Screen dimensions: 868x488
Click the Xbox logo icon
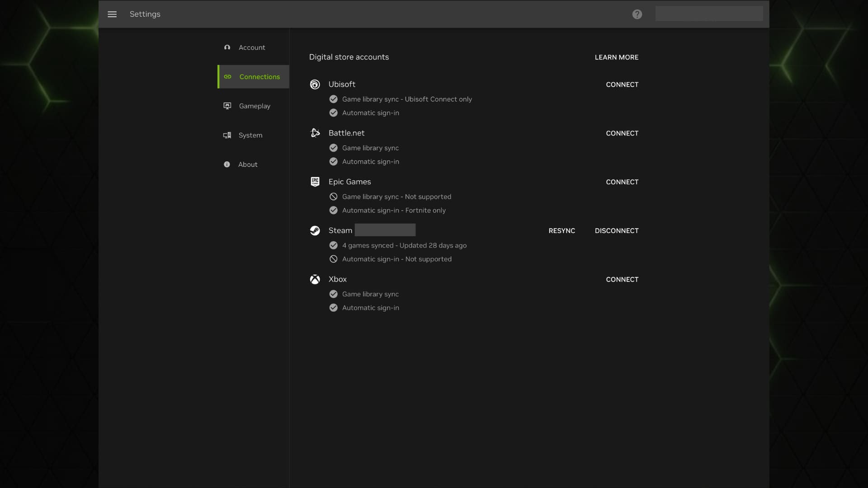[315, 279]
